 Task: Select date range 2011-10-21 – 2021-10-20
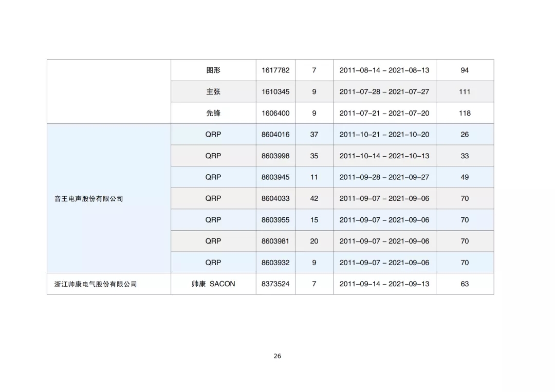(x=384, y=135)
